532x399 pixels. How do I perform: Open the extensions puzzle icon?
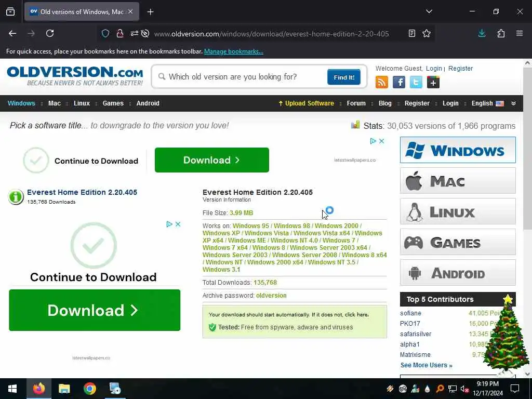(501, 33)
